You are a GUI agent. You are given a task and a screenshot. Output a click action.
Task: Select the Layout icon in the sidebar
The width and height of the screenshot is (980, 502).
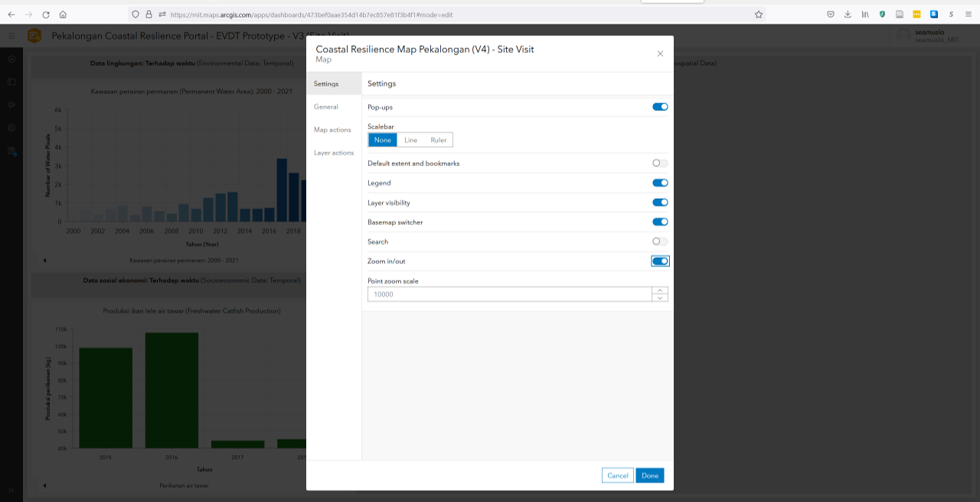tap(11, 81)
